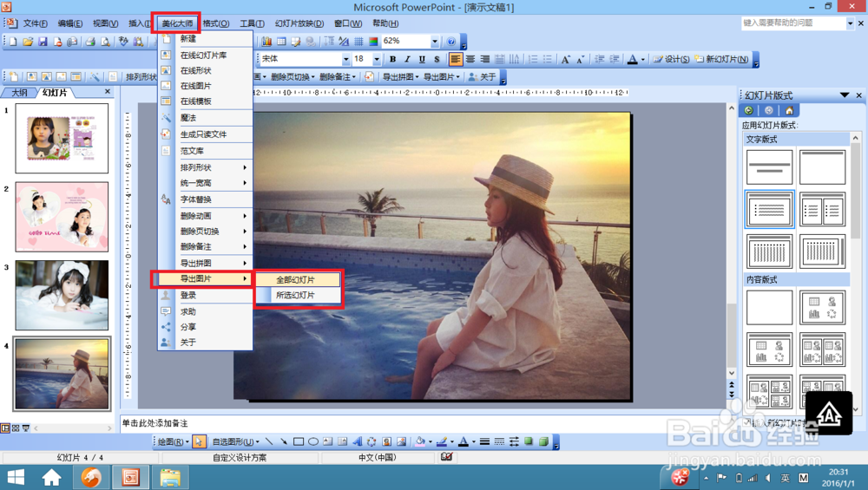Screen dimensions: 868x490
Task: Toggle Align Left button
Action: pyautogui.click(x=455, y=59)
